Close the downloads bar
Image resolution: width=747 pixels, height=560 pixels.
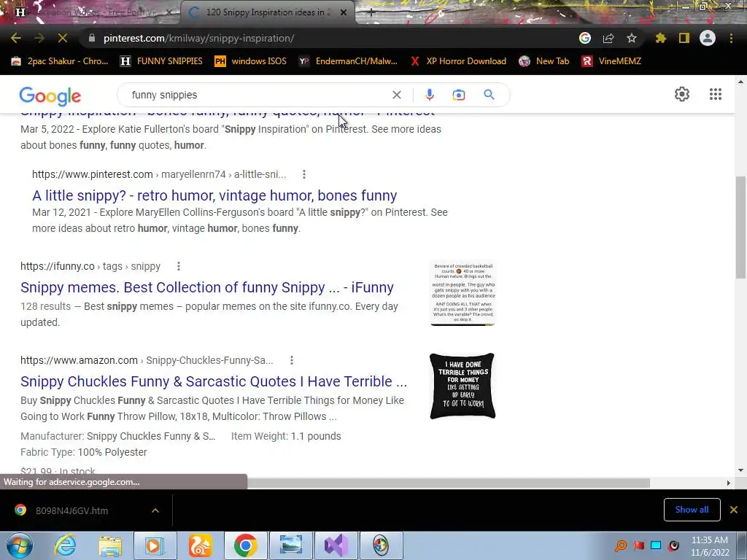point(734,510)
